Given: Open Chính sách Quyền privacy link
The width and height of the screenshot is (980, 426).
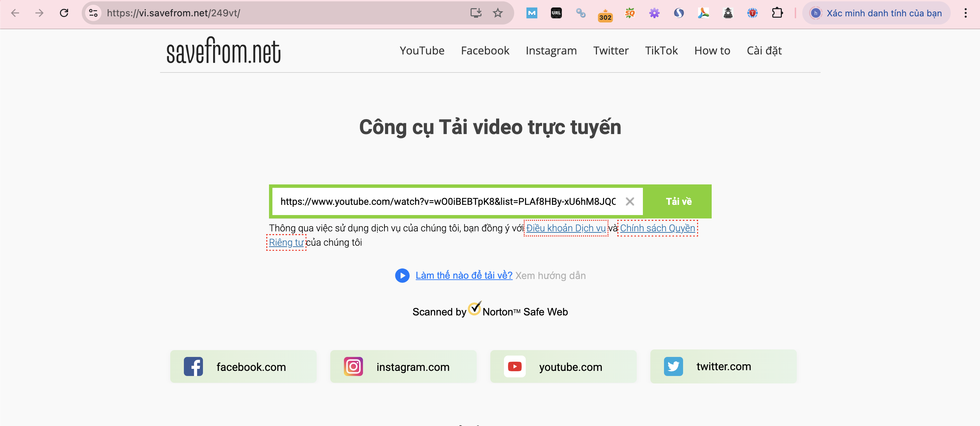Looking at the screenshot, I should pos(658,228).
